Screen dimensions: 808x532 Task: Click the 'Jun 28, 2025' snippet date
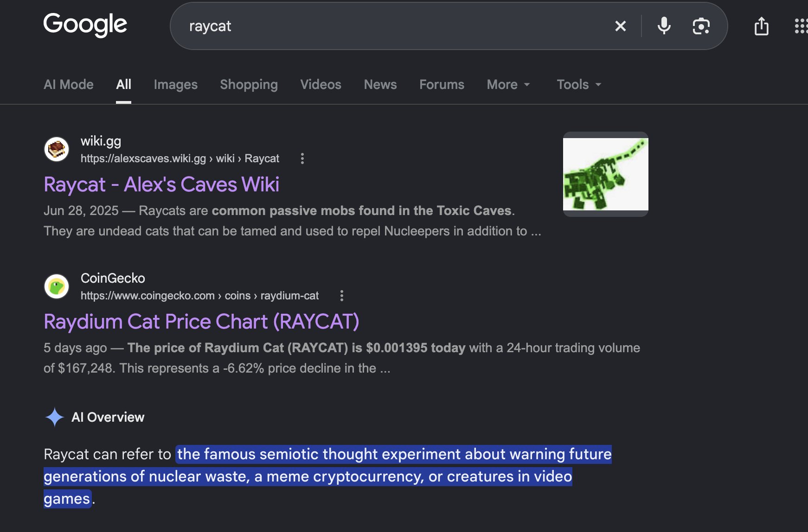point(81,211)
